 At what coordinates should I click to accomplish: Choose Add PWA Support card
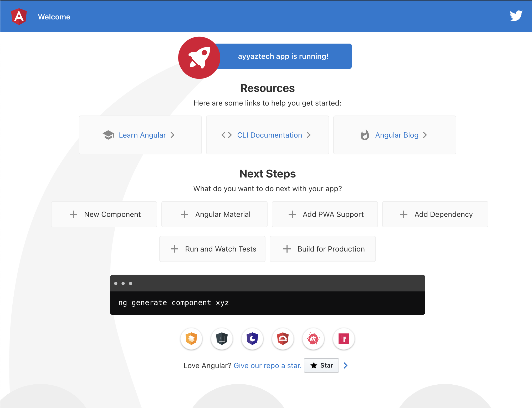point(325,214)
